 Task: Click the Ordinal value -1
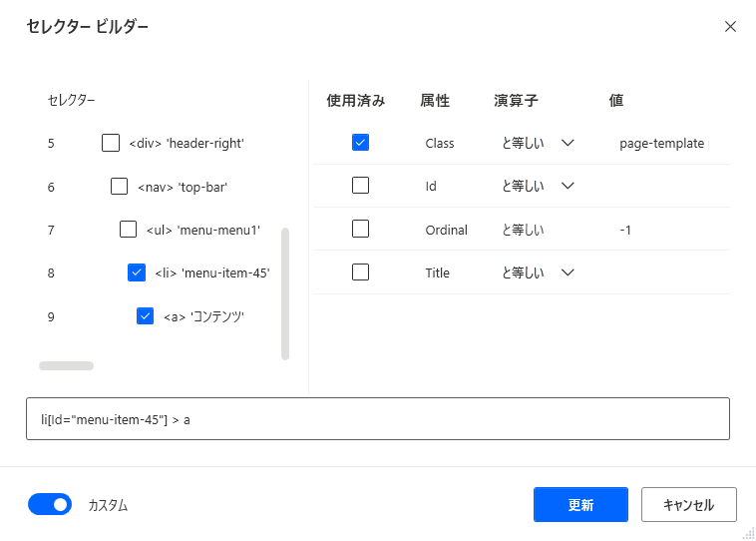tap(625, 230)
